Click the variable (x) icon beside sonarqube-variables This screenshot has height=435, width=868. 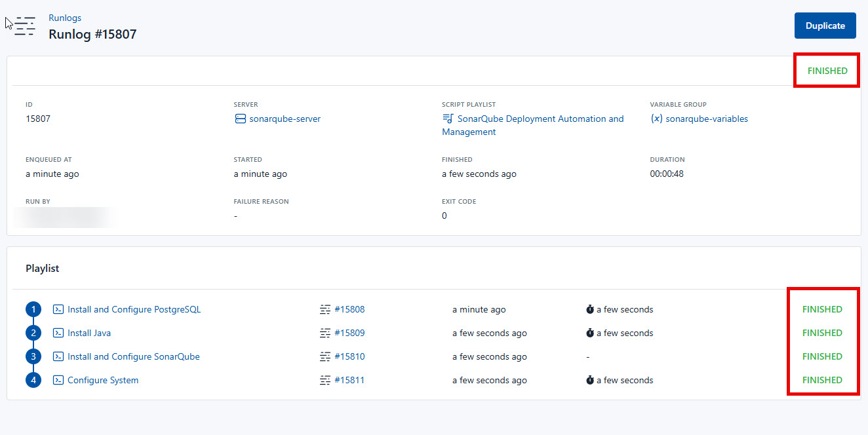(x=656, y=119)
